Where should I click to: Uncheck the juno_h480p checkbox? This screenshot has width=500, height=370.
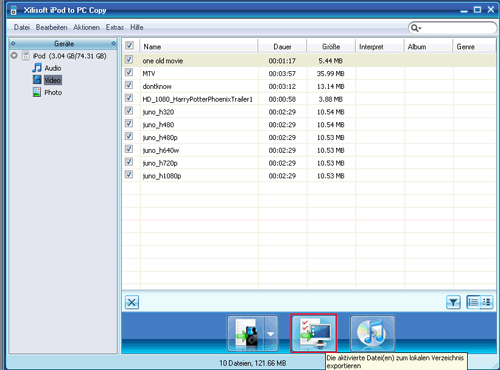[x=129, y=136]
